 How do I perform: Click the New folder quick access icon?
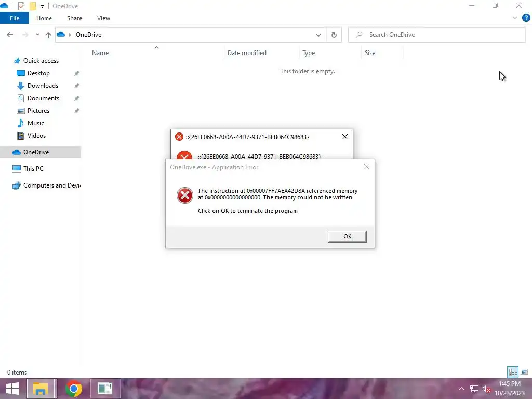point(33,6)
